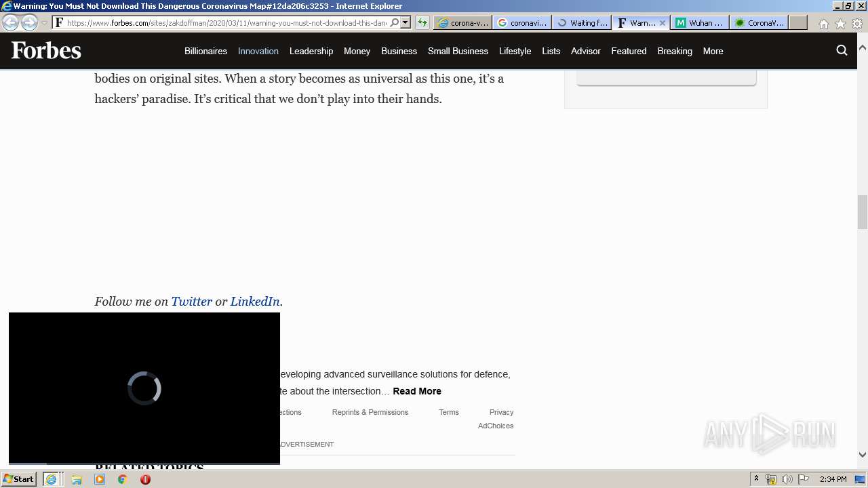The height and width of the screenshot is (488, 868).
Task: Go back with browser Back arrow
Action: 10,22
